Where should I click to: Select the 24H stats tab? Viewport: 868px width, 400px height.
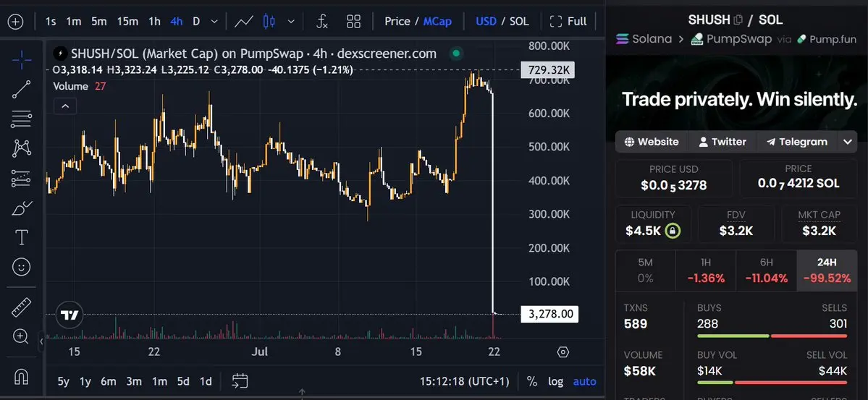click(x=827, y=271)
